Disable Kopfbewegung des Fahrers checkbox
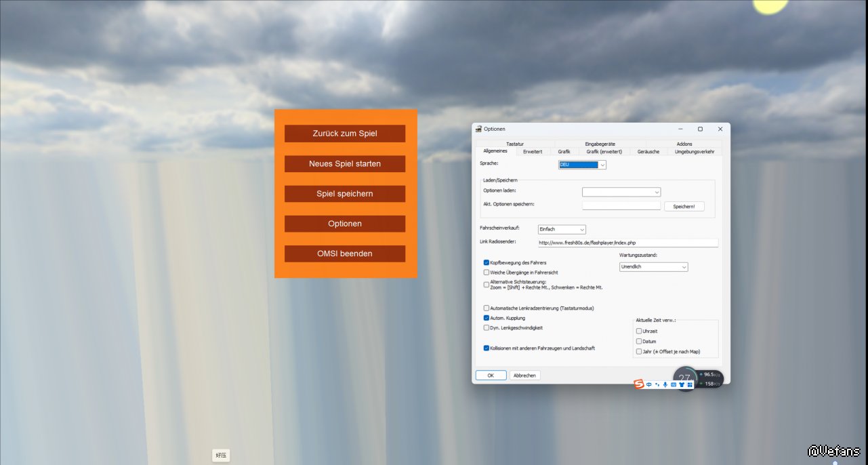Screen dimensions: 868x465 pyautogui.click(x=487, y=262)
